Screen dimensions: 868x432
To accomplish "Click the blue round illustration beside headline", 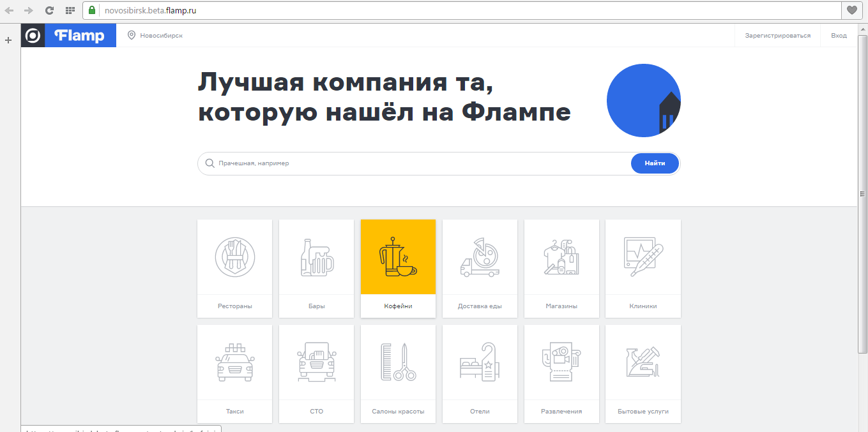I will pyautogui.click(x=643, y=100).
